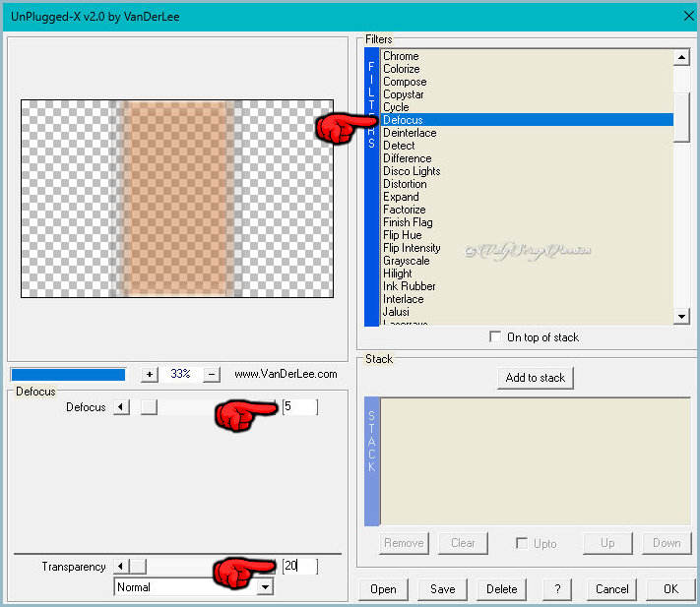Select the Expand filter
Screen dimensions: 700x607
coord(528,197)
